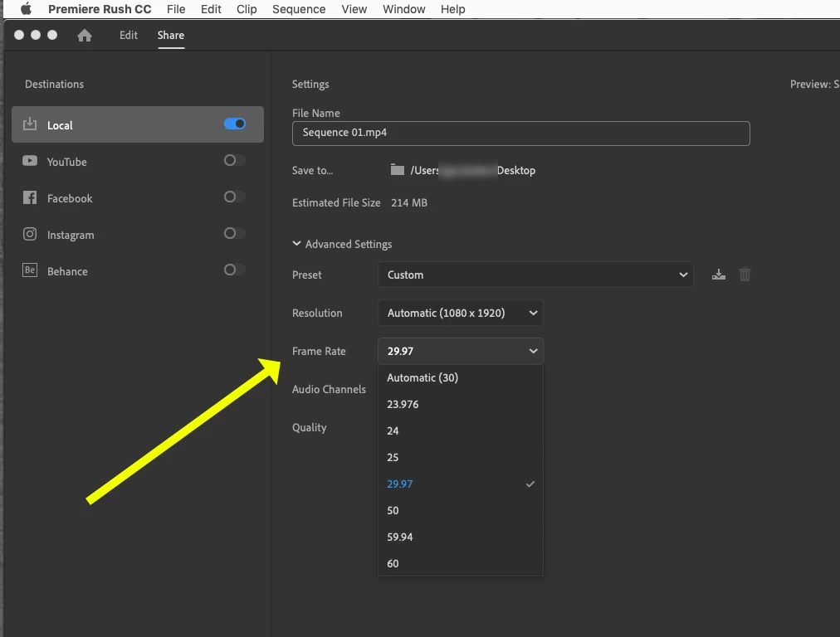Select the YouTube destination label

[67, 162]
